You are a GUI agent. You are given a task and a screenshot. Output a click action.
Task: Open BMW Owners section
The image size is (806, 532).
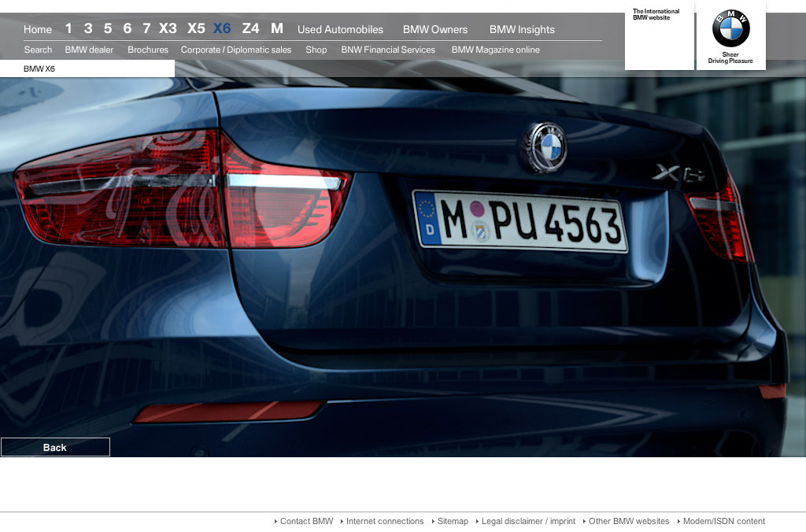(435, 29)
